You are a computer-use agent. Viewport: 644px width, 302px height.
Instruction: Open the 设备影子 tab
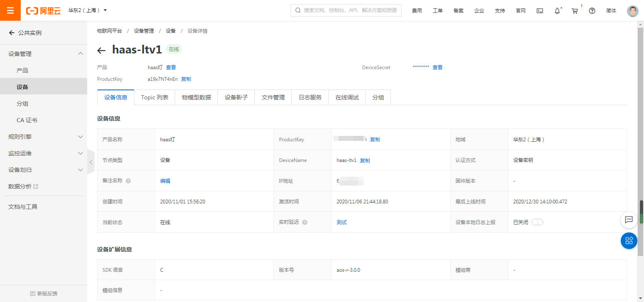tap(236, 97)
